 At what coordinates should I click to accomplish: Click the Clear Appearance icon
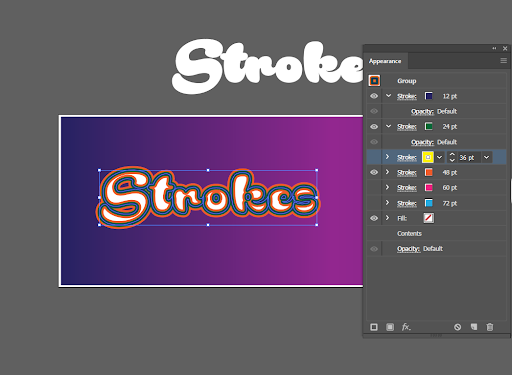(x=458, y=327)
